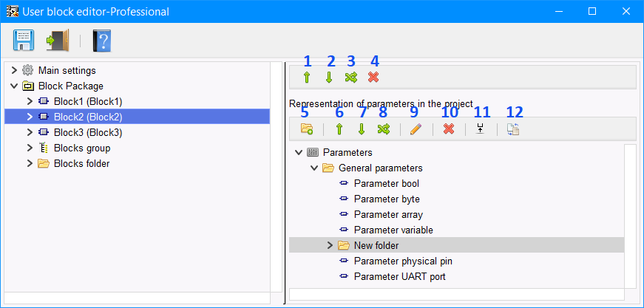
Task: Click the move up arrow in parameters toolbar
Action: tap(339, 129)
